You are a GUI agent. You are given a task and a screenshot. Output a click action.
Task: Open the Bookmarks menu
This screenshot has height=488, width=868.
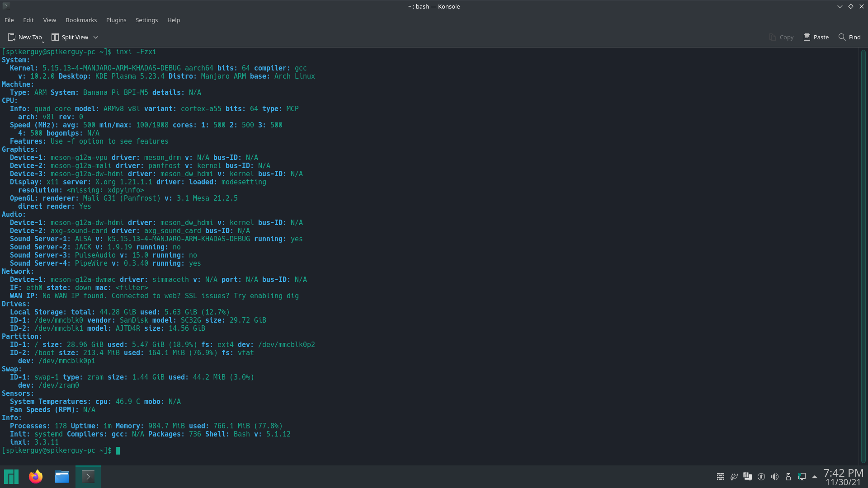[x=81, y=20]
